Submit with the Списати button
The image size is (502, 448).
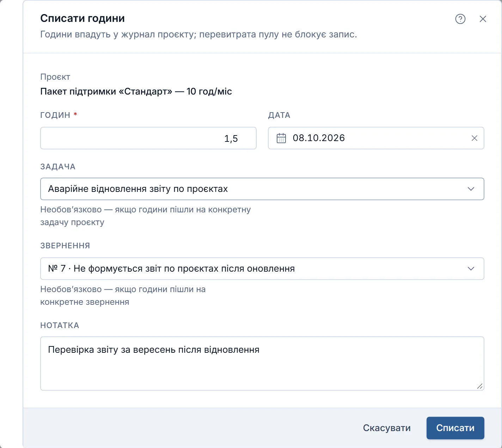click(x=455, y=428)
